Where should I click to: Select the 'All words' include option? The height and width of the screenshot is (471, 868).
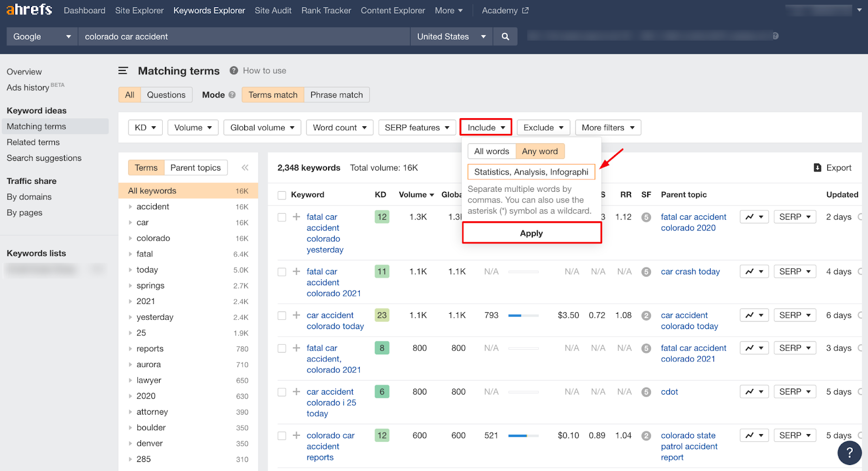coord(492,151)
